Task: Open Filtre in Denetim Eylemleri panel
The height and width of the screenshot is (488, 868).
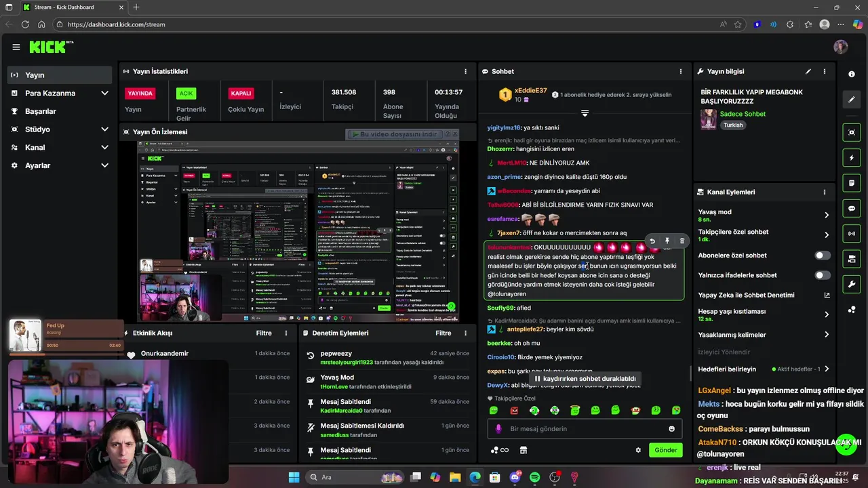Action: click(x=443, y=333)
